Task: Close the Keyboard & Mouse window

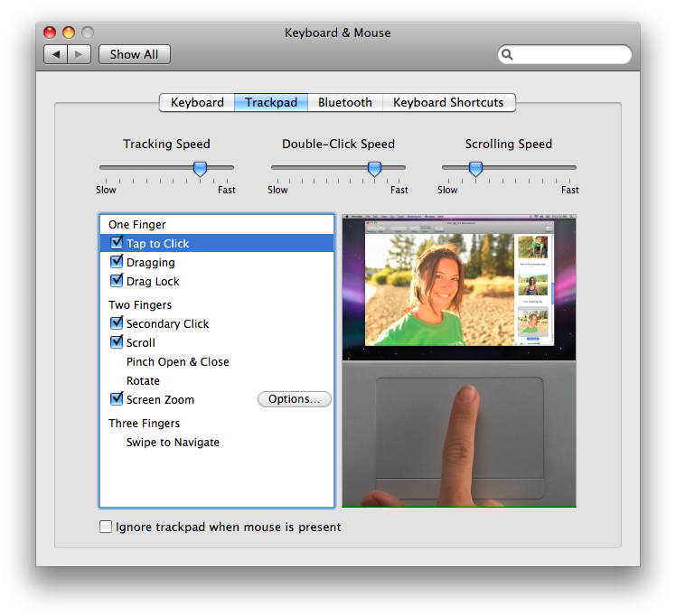Action: [50, 33]
